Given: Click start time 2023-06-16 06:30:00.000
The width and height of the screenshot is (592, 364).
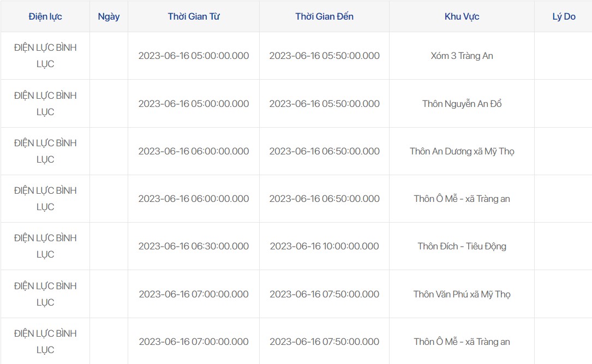Looking at the screenshot, I should pos(194,246).
